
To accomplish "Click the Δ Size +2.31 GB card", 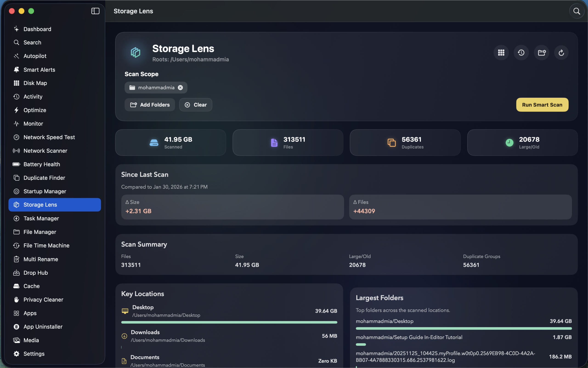I will 232,207.
